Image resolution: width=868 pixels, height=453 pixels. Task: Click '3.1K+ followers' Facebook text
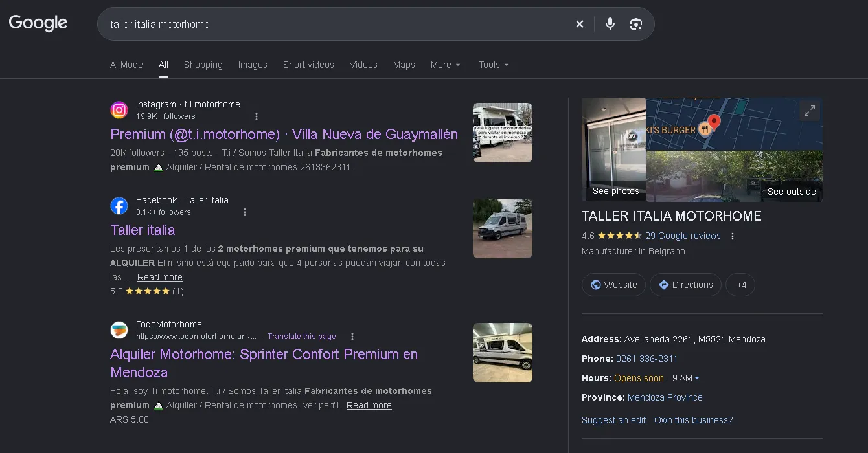163,212
